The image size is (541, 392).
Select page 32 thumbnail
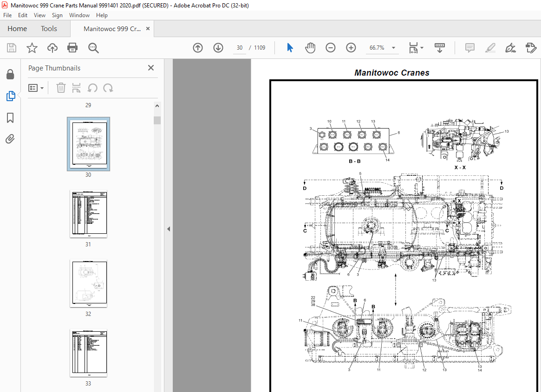point(88,283)
